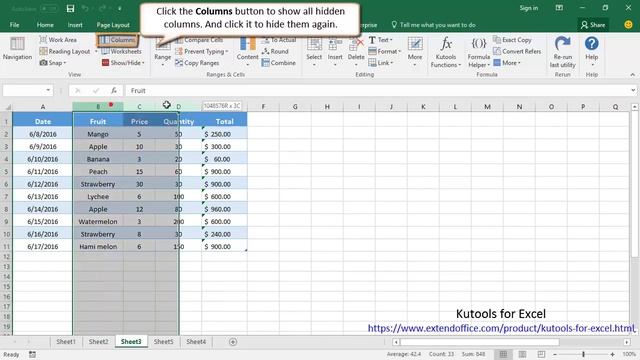Image resolution: width=640 pixels, height=360 pixels.
Task: Open the Delete tool in Editing group
Action: tap(356, 51)
